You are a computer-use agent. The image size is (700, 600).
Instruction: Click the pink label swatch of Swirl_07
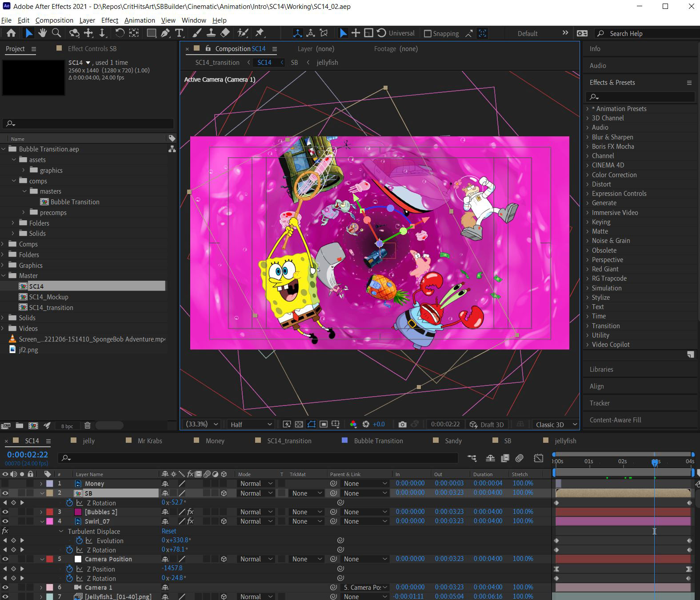click(50, 521)
